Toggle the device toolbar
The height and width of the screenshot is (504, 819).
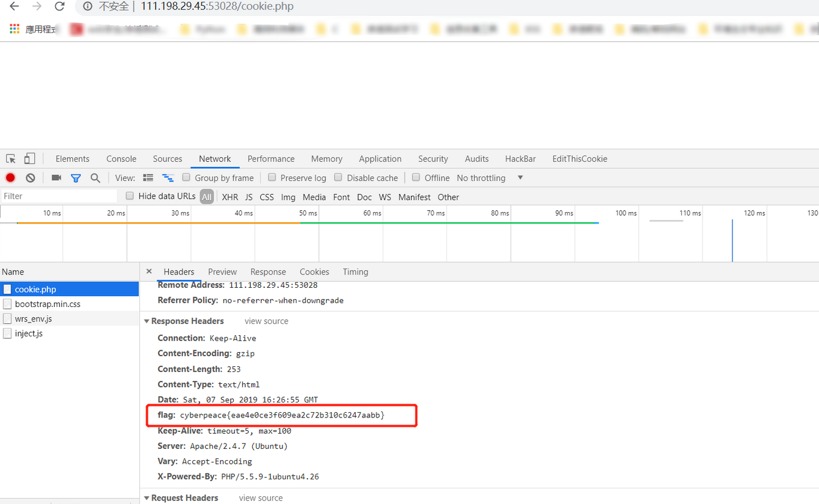click(x=29, y=159)
